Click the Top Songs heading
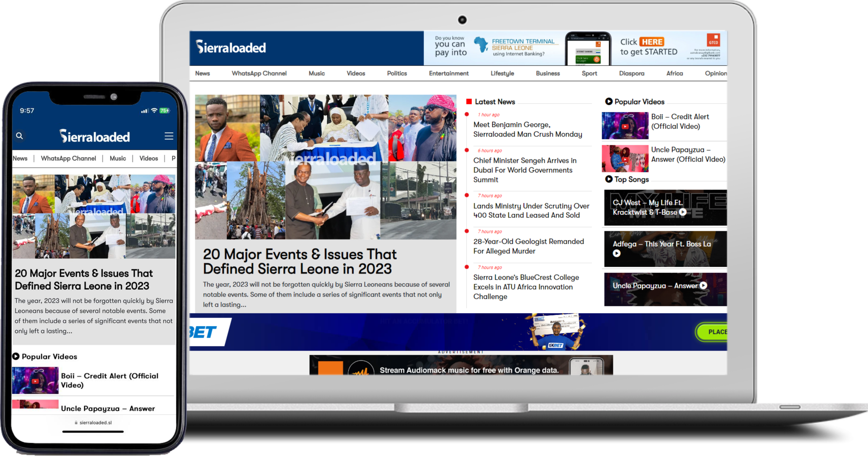The height and width of the screenshot is (456, 868). [631, 179]
